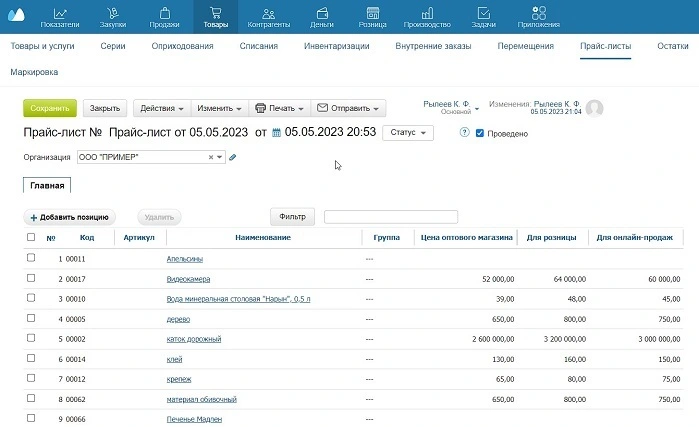
Task: Open the Маркировка submenu tab
Action: tap(34, 72)
